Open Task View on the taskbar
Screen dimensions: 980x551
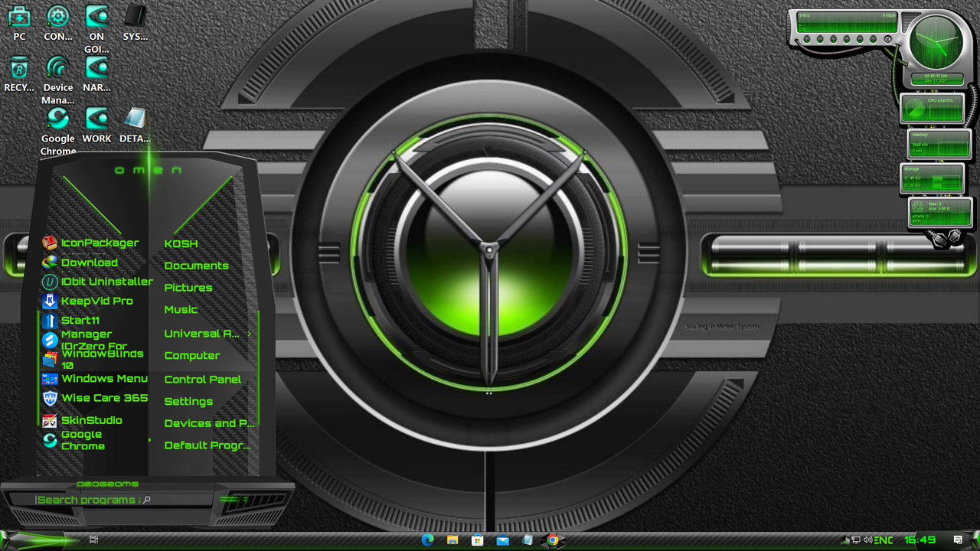point(94,540)
